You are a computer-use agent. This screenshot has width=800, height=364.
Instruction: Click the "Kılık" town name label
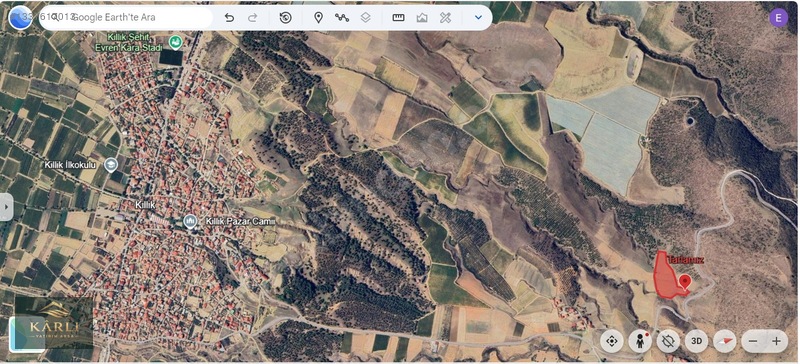(x=145, y=205)
